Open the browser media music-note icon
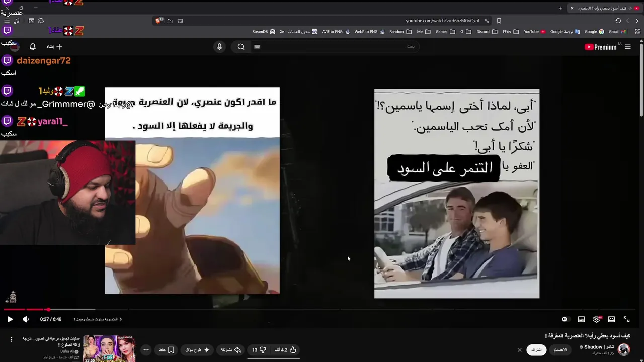The height and width of the screenshot is (362, 644). [17, 21]
